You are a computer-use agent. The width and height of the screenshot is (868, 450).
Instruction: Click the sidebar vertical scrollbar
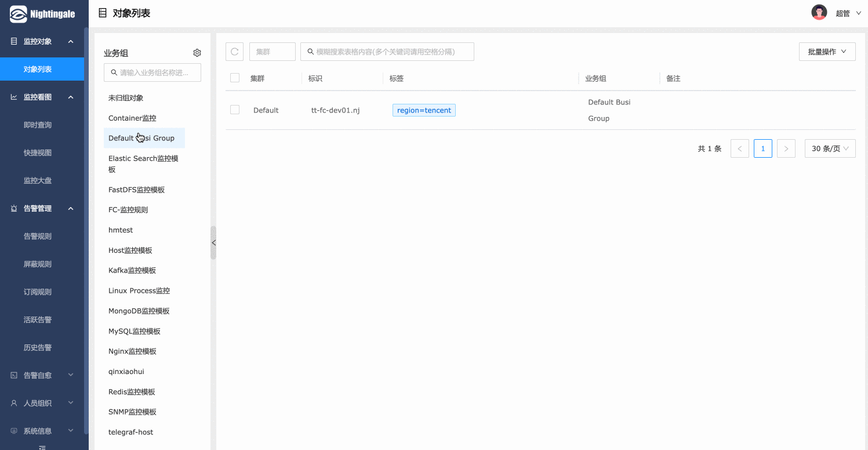(86, 231)
